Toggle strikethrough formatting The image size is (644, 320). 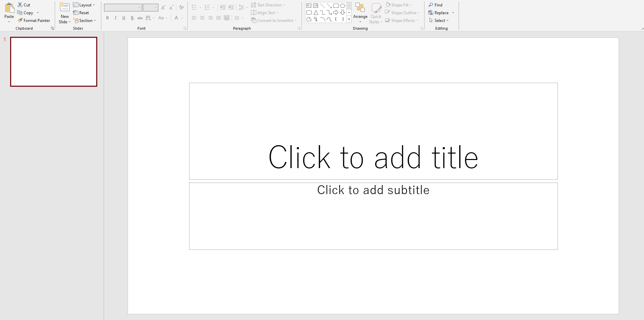(140, 18)
